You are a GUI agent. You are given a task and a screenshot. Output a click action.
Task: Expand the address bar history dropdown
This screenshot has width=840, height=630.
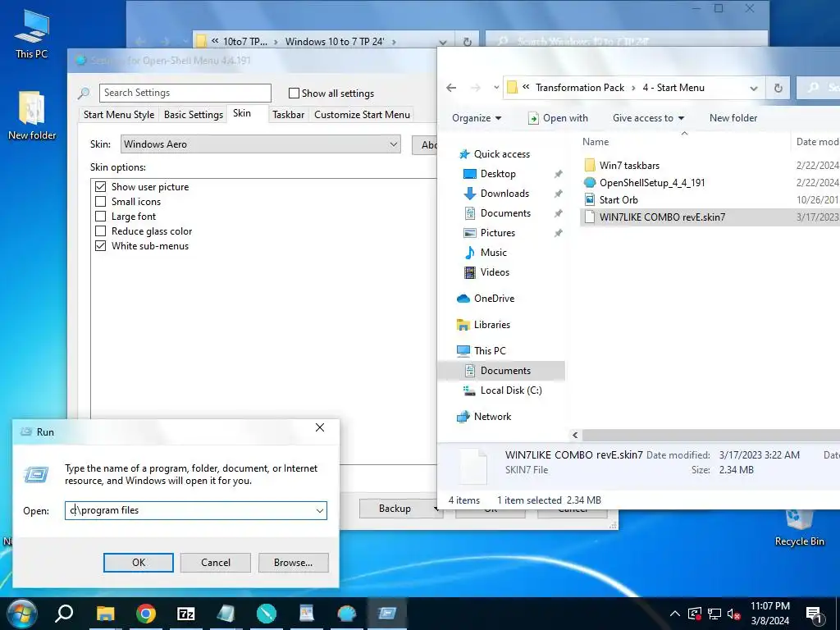(754, 88)
